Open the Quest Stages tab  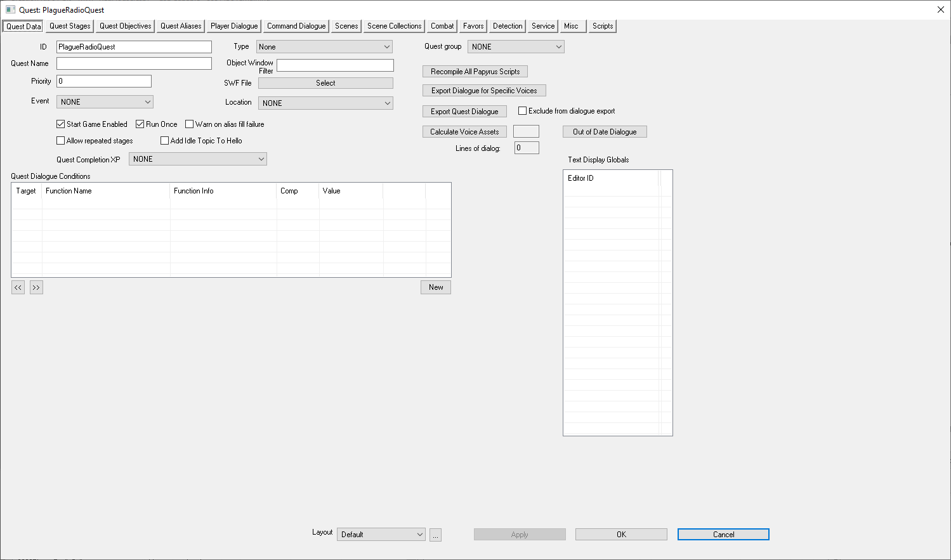click(70, 26)
